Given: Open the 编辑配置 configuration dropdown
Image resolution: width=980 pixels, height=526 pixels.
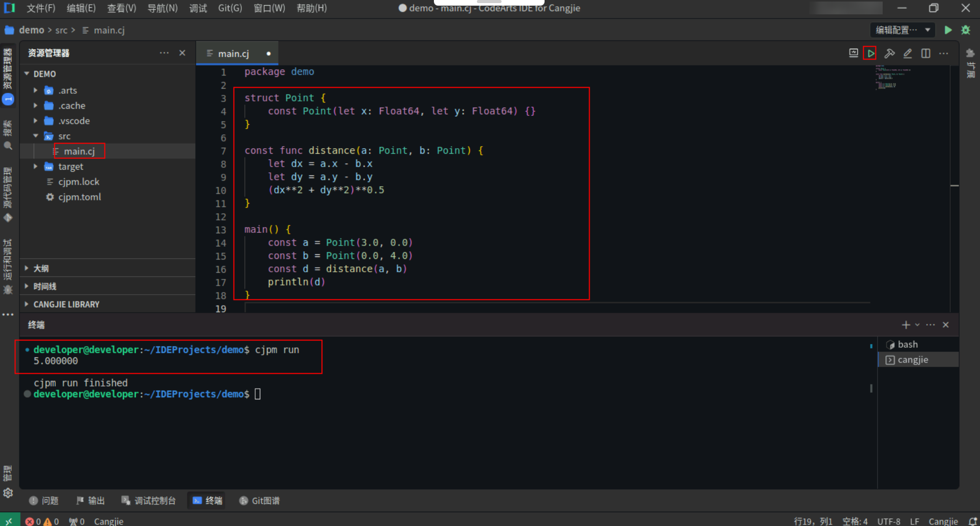Looking at the screenshot, I should point(902,30).
